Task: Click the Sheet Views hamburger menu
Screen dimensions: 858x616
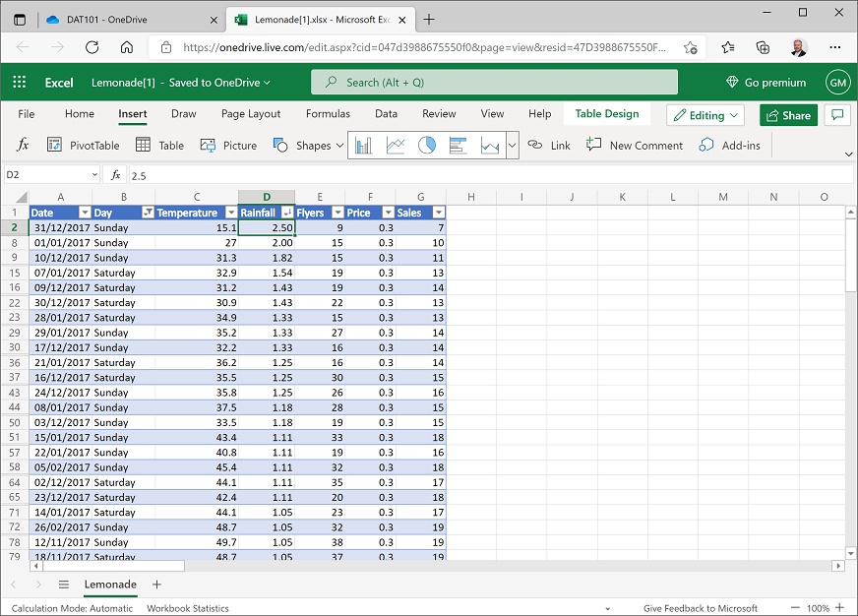Action: (x=64, y=584)
